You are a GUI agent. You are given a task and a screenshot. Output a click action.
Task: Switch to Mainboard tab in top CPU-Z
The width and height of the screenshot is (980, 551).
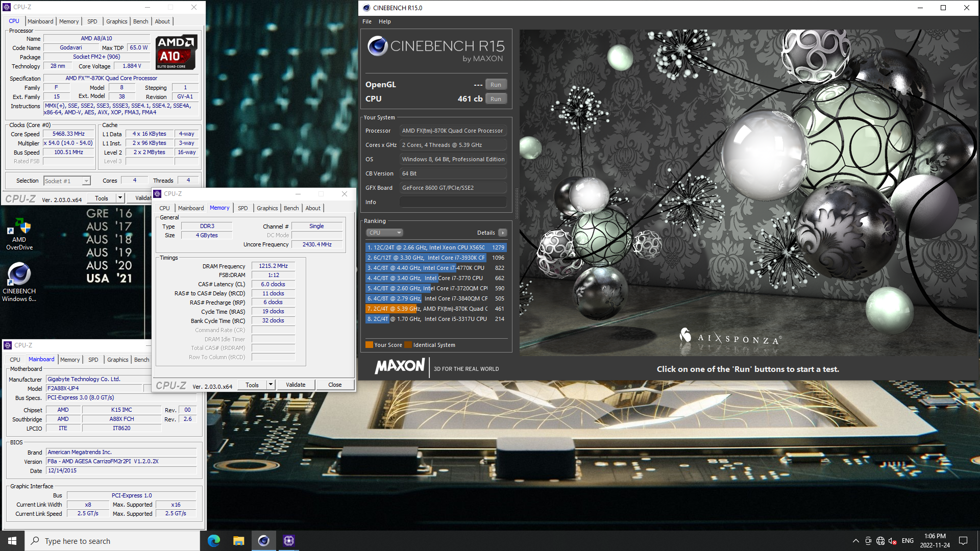click(40, 21)
